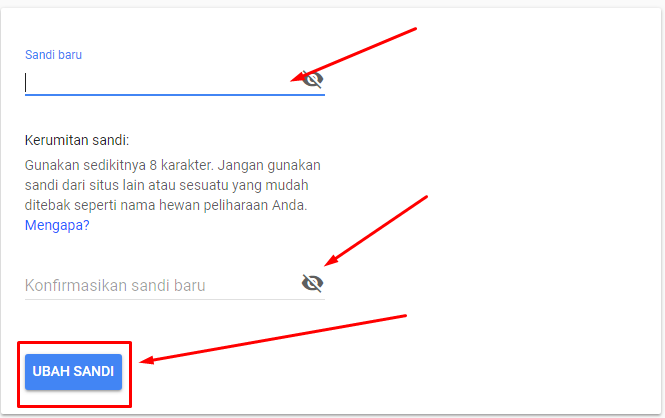Click the UBAH SANDI button
The height and width of the screenshot is (418, 665).
[73, 372]
